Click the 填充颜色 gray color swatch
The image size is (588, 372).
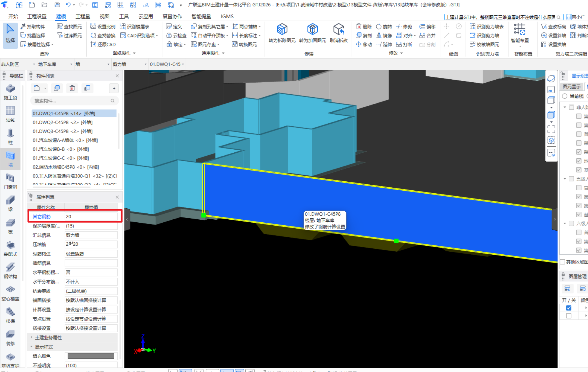tap(91, 356)
